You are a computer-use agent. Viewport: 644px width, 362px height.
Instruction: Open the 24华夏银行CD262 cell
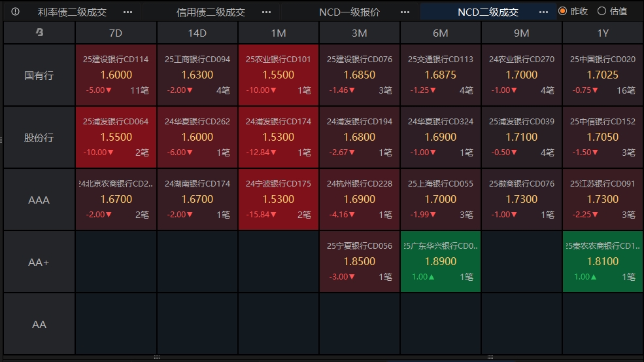[x=197, y=137]
